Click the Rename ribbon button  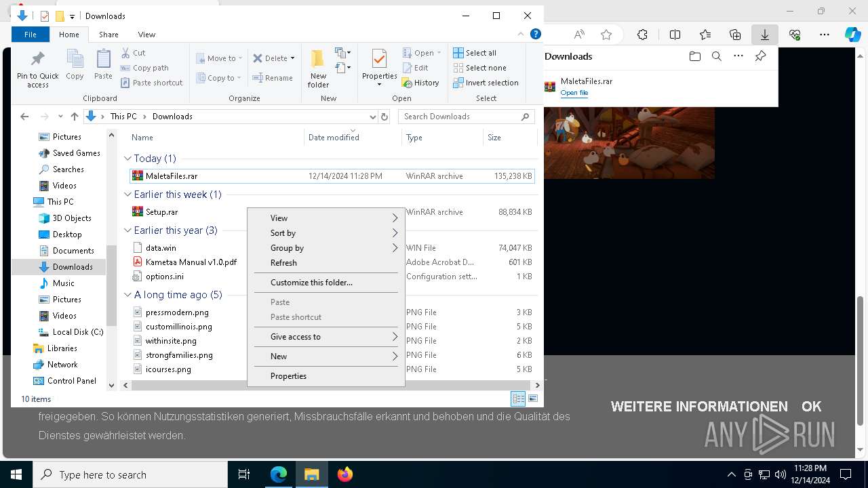pyautogui.click(x=273, y=78)
